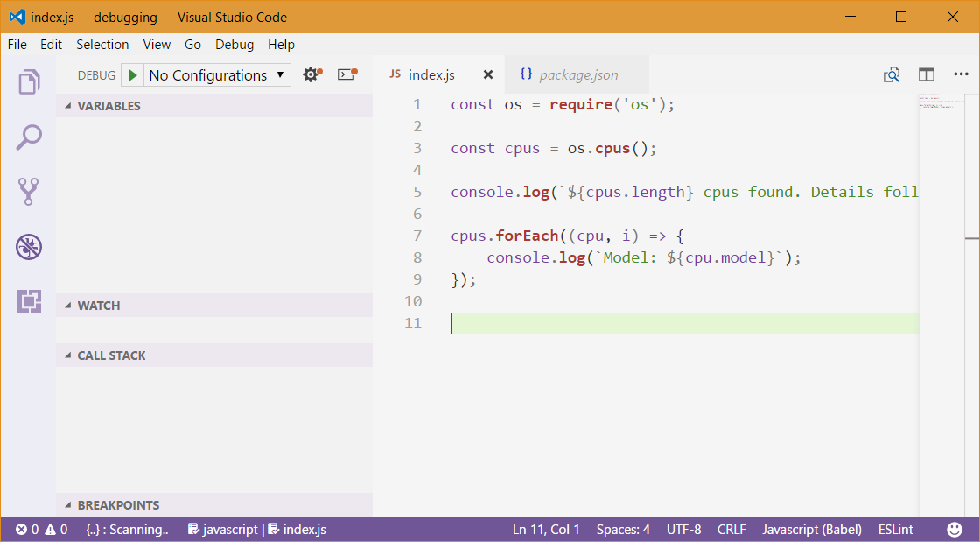Switch to the package.json tab
This screenshot has width=980, height=542.
coord(577,75)
